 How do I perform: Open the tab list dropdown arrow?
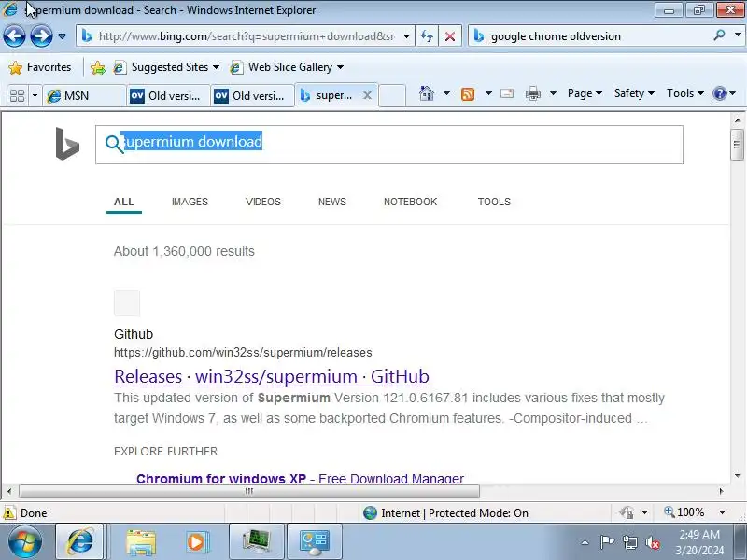pos(35,96)
